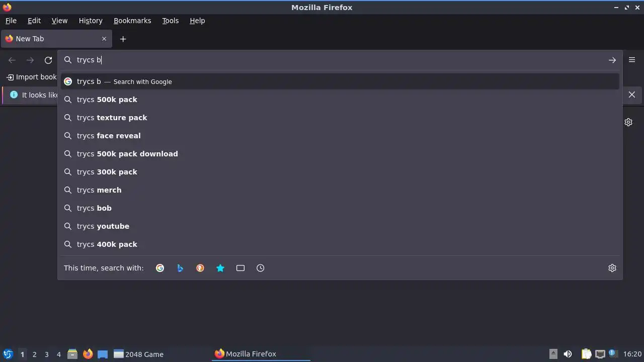644x362 pixels.
Task: Click update notifier tray icon
Action: [613, 353]
